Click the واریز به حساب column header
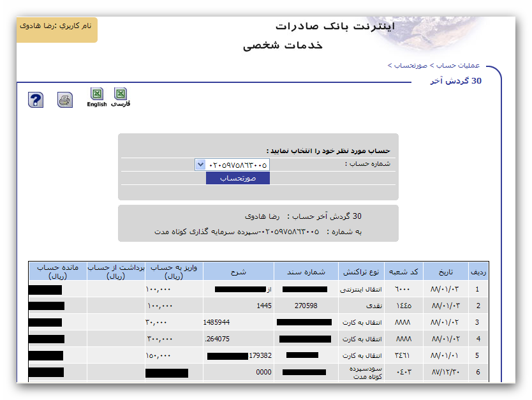 (174, 272)
